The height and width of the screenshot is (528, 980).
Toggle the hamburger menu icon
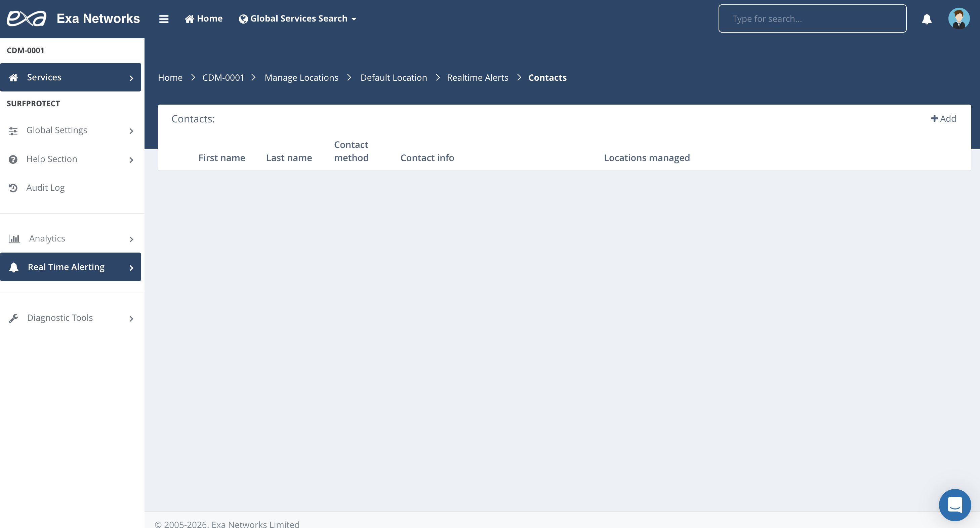coord(164,18)
